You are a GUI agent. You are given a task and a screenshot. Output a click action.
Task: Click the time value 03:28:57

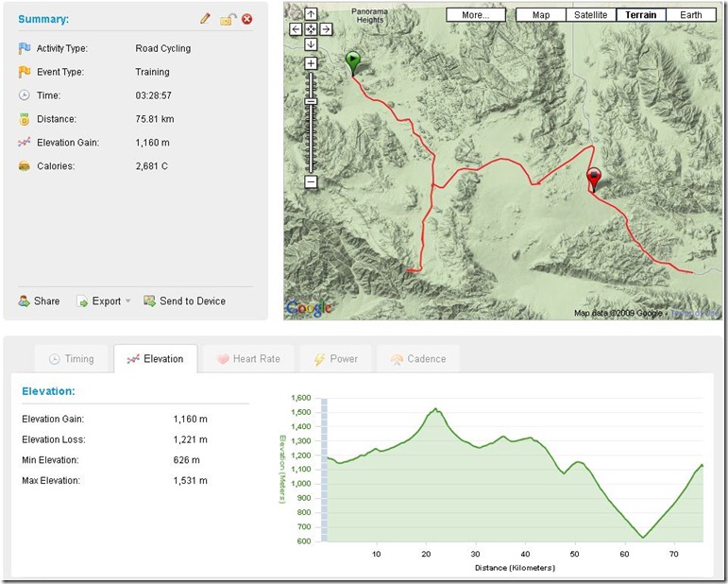(x=154, y=95)
